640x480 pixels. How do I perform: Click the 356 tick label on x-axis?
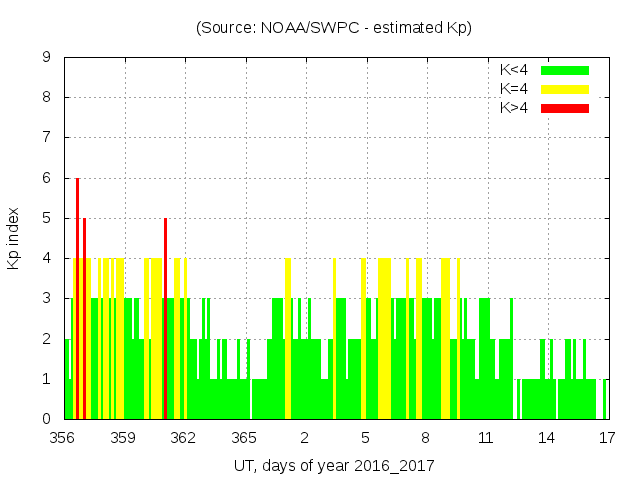tap(64, 437)
